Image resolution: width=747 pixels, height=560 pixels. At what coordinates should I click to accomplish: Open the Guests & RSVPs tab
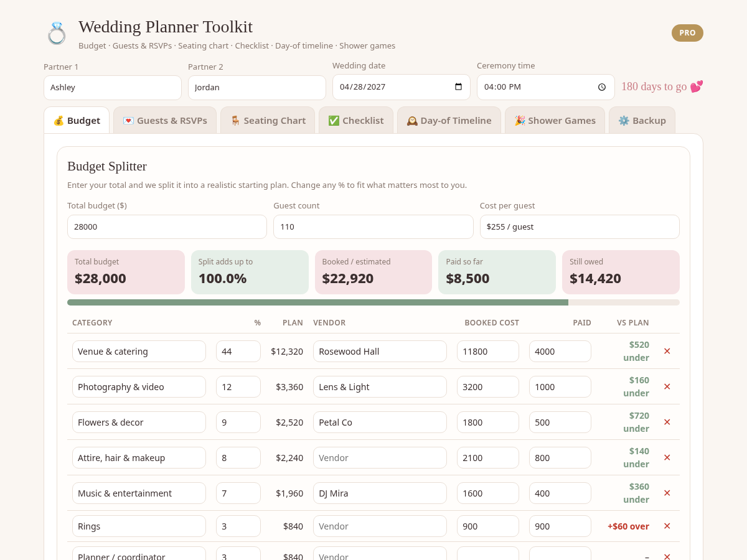coord(165,120)
